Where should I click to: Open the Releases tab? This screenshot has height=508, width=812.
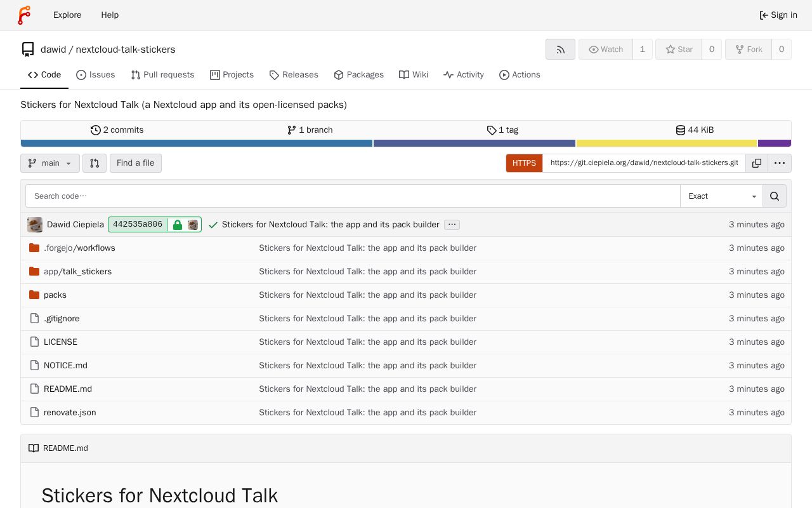coord(294,75)
